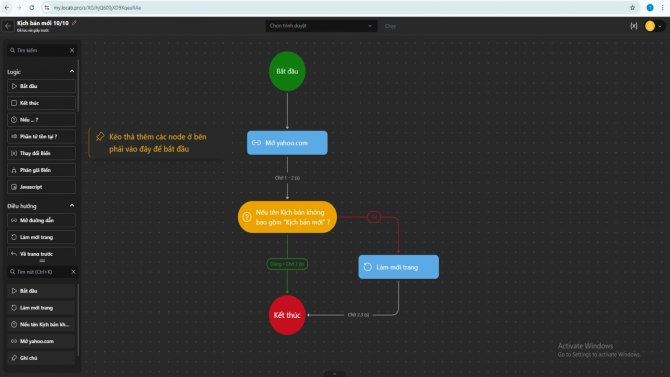
Task: Click the edge wait label beside "Kết thúc" node
Action: coord(358,315)
